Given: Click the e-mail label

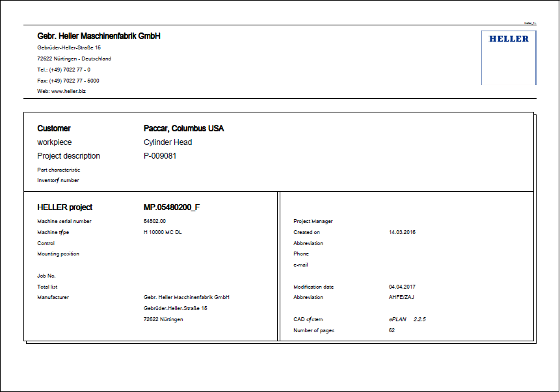Looking at the screenshot, I should 300,265.
